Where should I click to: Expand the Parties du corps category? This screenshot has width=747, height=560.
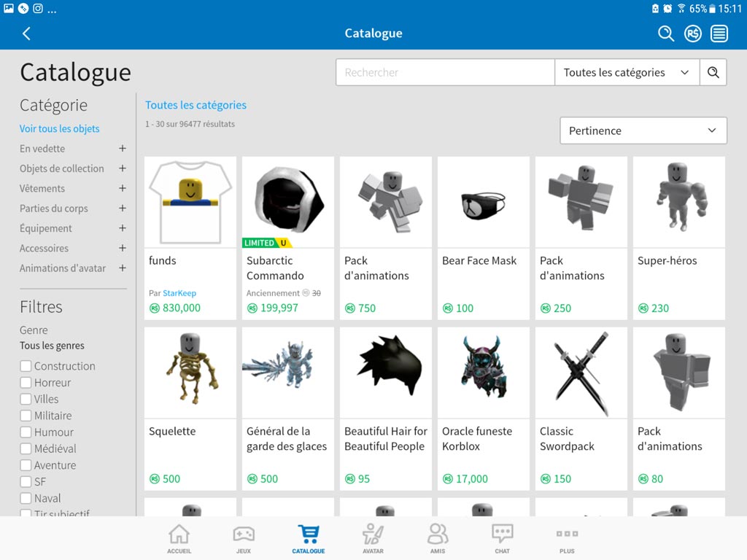[123, 209]
